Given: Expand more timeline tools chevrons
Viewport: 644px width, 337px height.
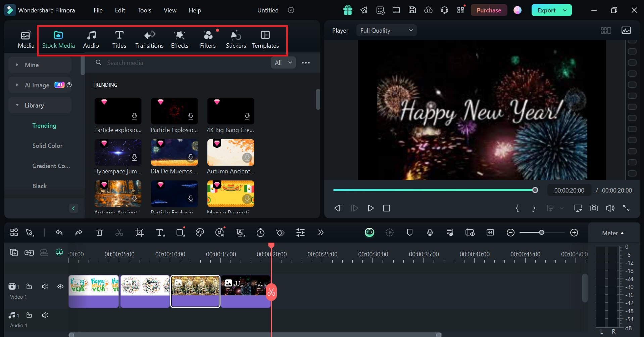Looking at the screenshot, I should (321, 233).
